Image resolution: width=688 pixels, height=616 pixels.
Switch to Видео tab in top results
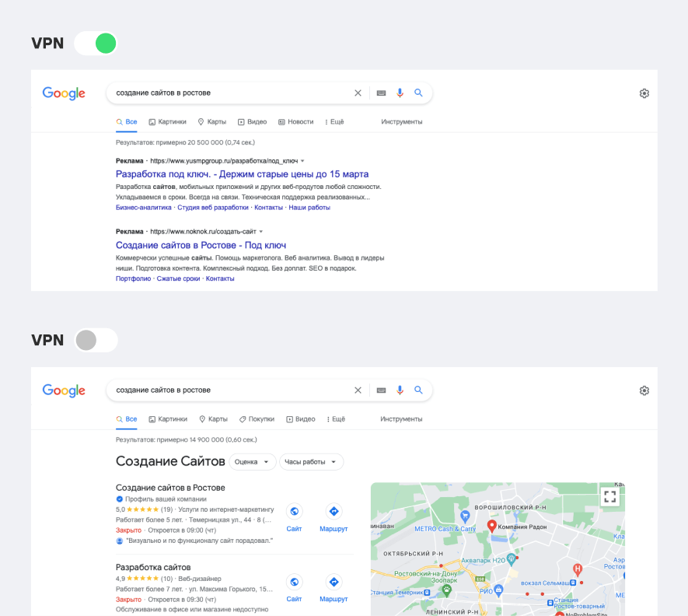pos(253,122)
